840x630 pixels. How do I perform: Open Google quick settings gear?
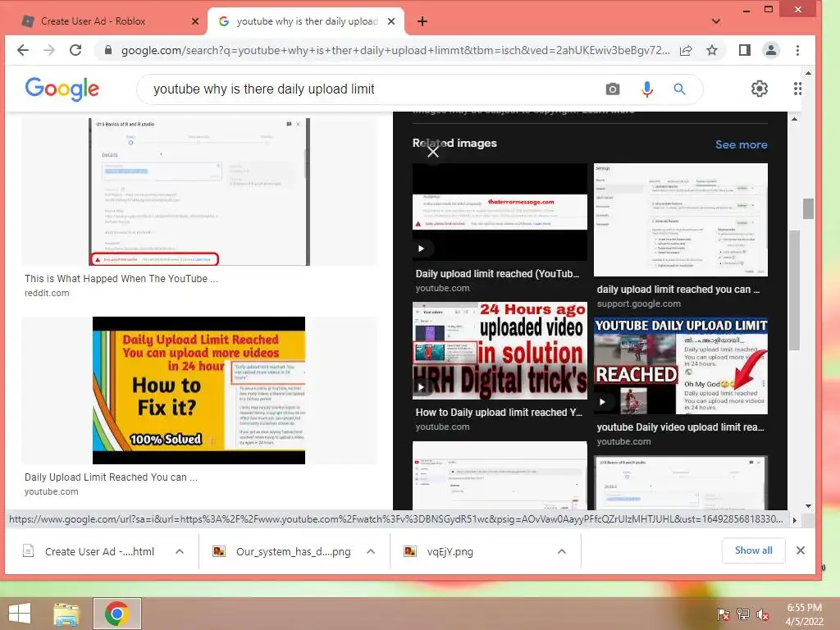(x=759, y=89)
